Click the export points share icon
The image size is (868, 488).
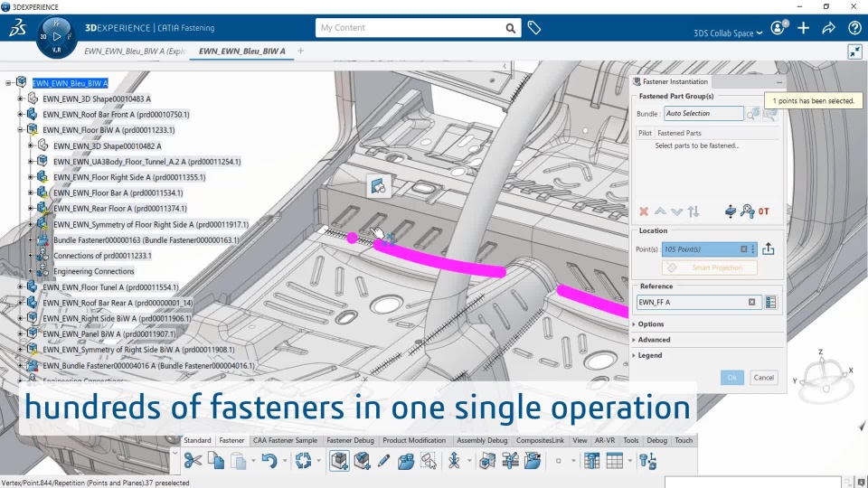[769, 249]
